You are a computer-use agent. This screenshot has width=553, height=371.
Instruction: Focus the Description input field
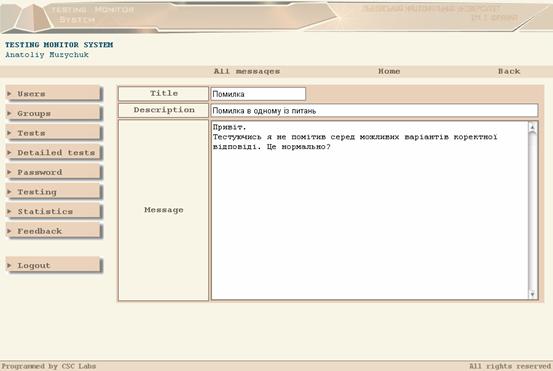pyautogui.click(x=374, y=110)
